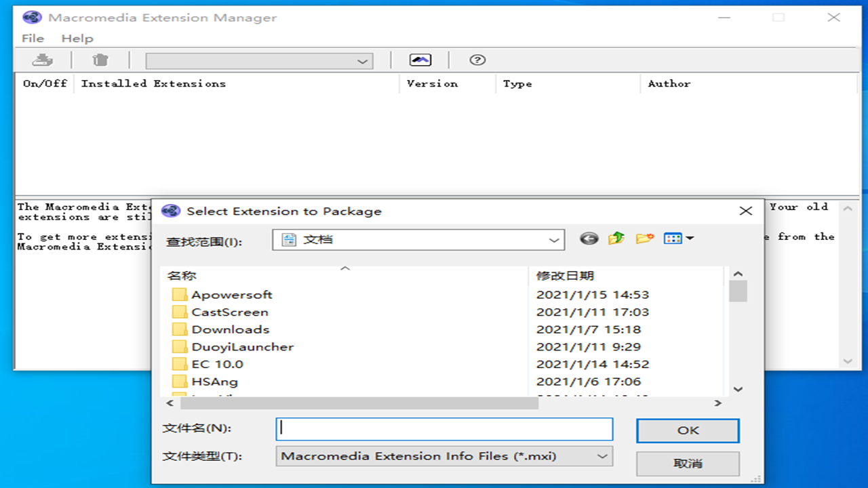Open the view menu icon in the dialog
Viewport: 868px width, 488px height.
679,239
